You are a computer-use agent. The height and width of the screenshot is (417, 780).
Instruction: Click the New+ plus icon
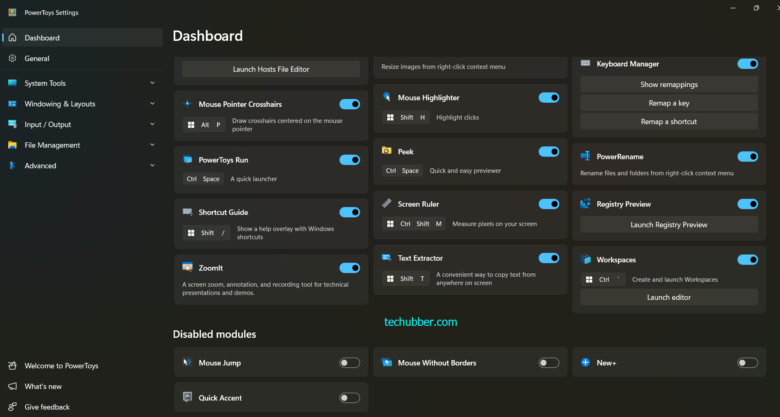point(585,362)
